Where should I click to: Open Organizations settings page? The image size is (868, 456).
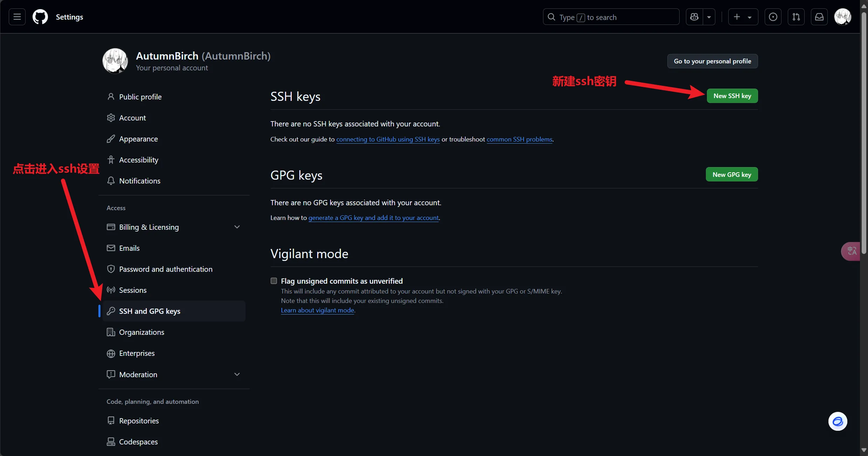coord(174,332)
